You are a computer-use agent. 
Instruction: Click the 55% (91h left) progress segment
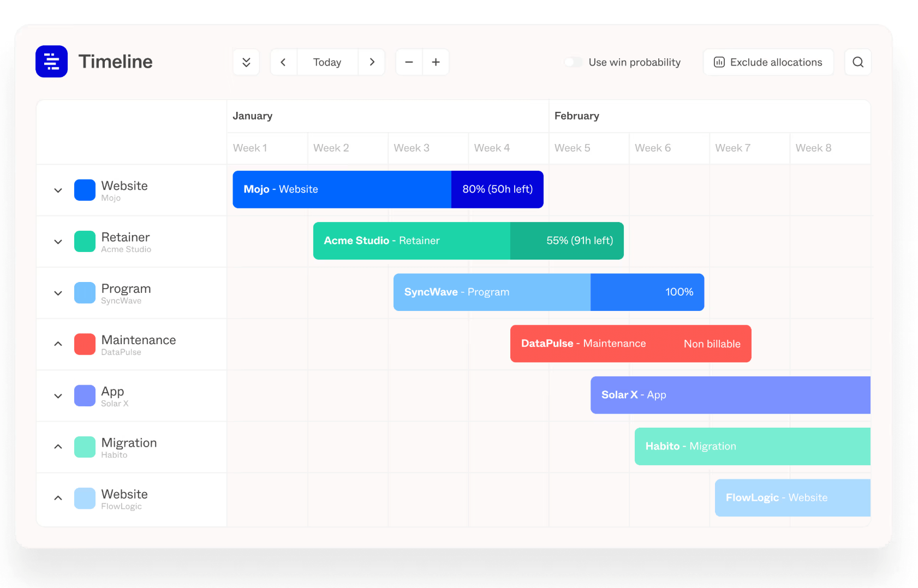567,241
